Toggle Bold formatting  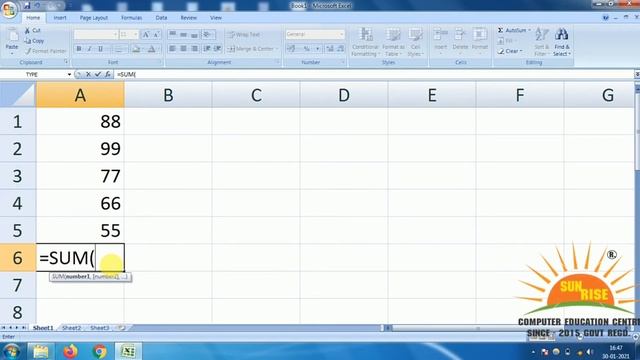79,49
